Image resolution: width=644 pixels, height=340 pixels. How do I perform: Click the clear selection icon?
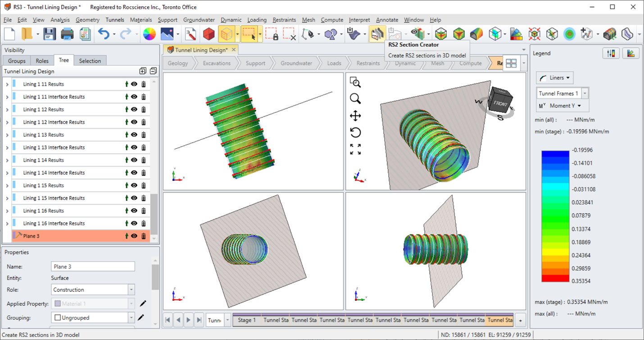tap(289, 34)
